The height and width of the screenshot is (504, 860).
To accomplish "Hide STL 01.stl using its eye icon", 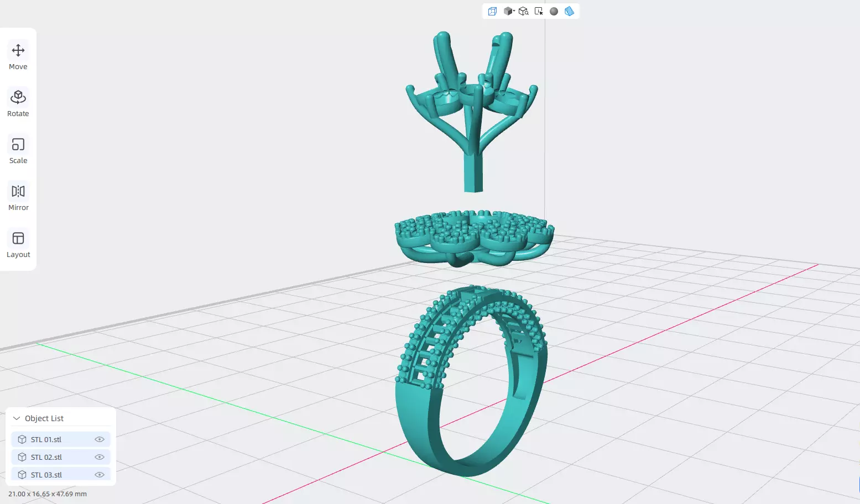I will click(100, 439).
